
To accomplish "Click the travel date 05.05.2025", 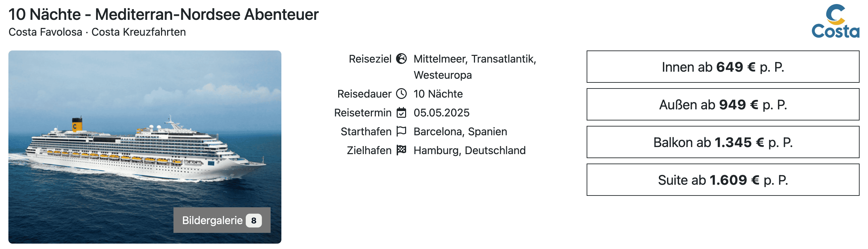I will point(441,113).
